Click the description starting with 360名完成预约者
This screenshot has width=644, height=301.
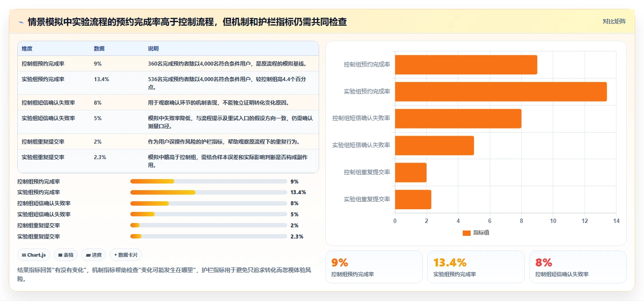pos(227,64)
